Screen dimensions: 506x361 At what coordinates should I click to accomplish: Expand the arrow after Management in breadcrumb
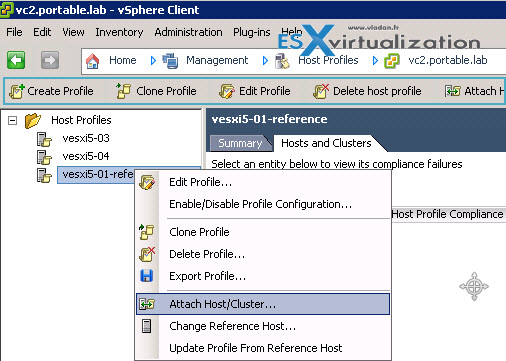tap(265, 61)
